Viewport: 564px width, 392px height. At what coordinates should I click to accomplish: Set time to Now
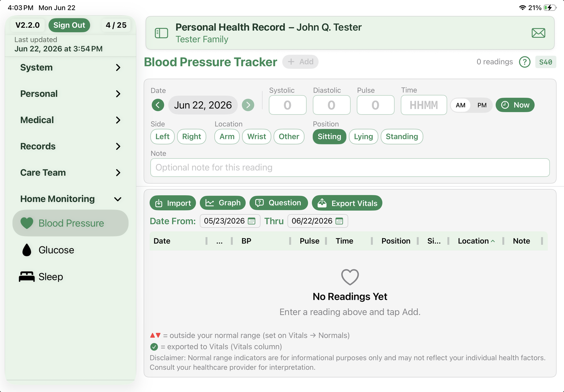click(515, 105)
